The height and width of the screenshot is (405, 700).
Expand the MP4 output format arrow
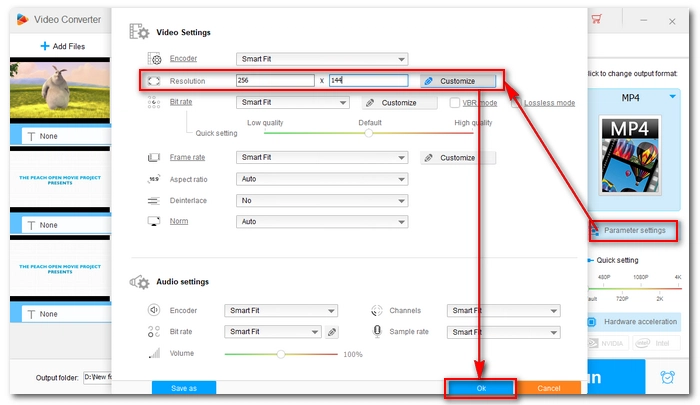point(672,96)
